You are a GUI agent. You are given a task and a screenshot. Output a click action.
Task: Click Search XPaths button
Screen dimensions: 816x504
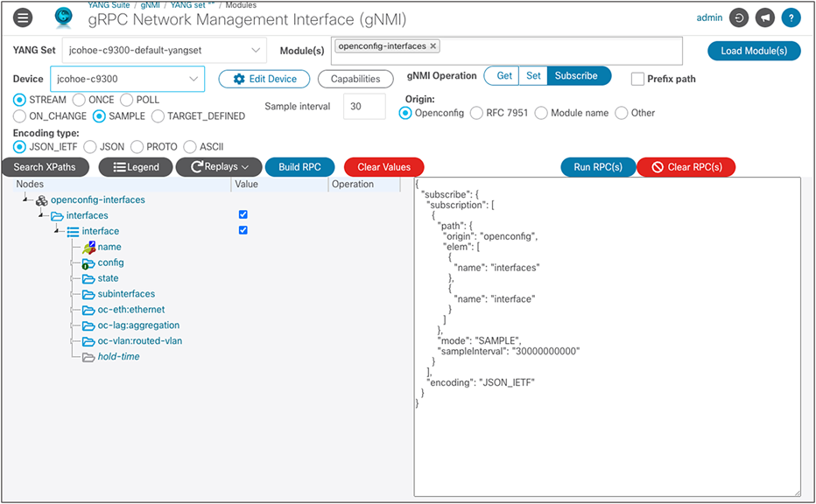(45, 167)
